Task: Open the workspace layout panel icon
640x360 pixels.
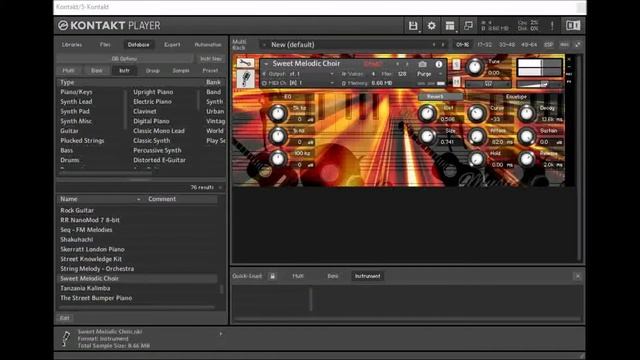Action: pyautogui.click(x=450, y=26)
